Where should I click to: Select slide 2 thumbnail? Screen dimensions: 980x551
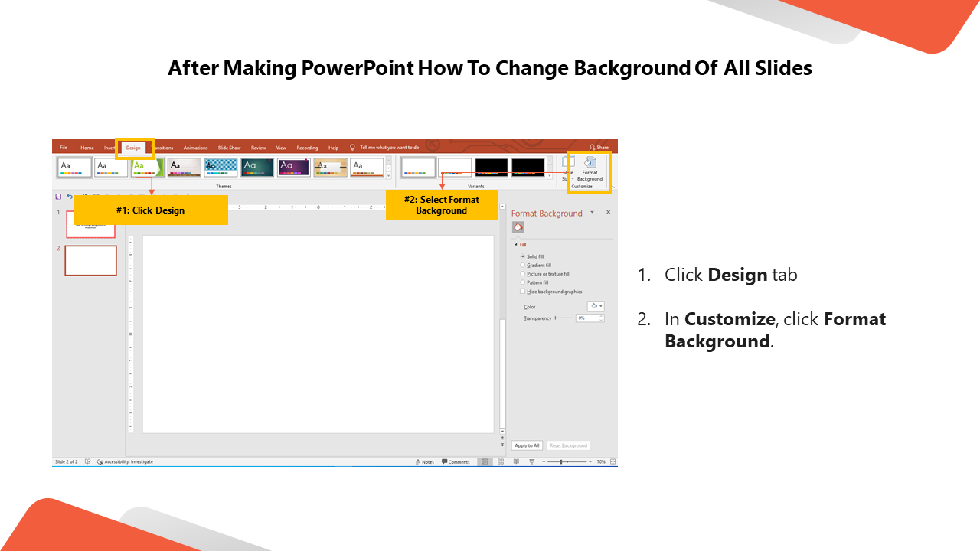(91, 261)
